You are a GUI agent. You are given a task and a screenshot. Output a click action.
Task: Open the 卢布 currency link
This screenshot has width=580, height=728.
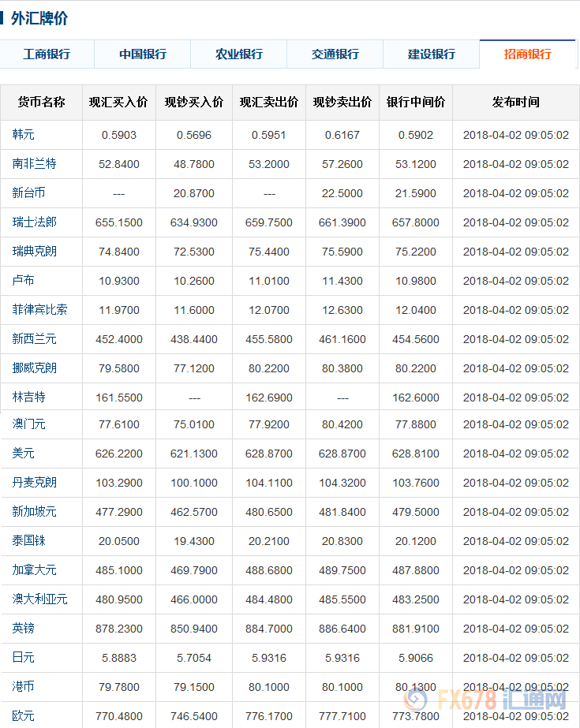click(x=23, y=281)
